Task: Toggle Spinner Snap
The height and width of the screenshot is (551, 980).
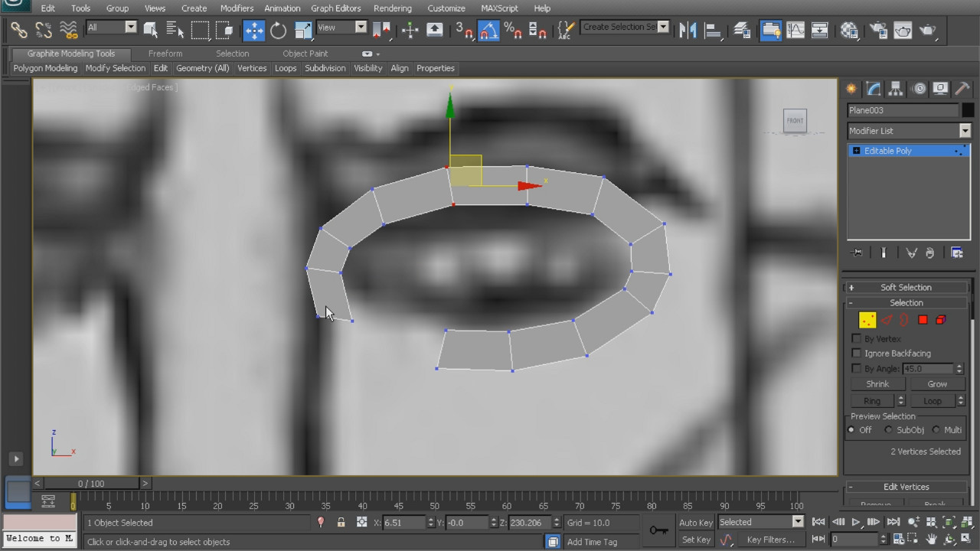Action: (x=537, y=30)
